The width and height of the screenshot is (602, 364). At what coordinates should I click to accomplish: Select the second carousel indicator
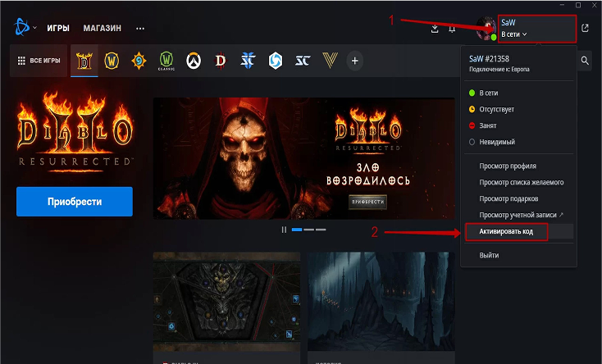(308, 230)
